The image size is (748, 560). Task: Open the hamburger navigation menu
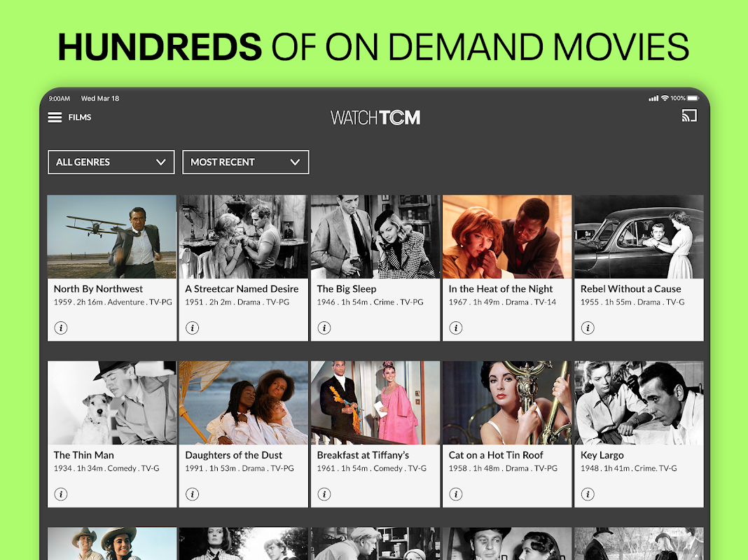[x=55, y=117]
